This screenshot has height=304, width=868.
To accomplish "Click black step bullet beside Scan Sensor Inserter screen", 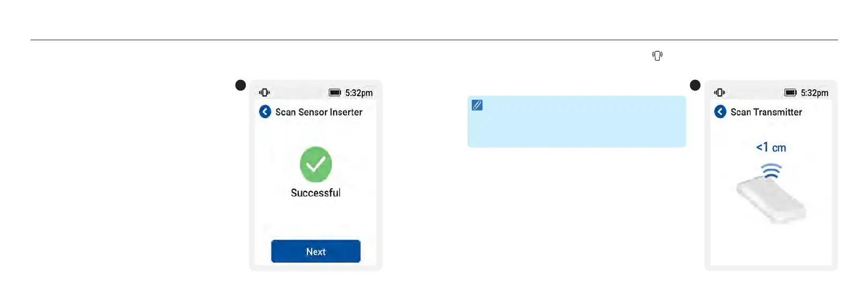I will point(241,85).
